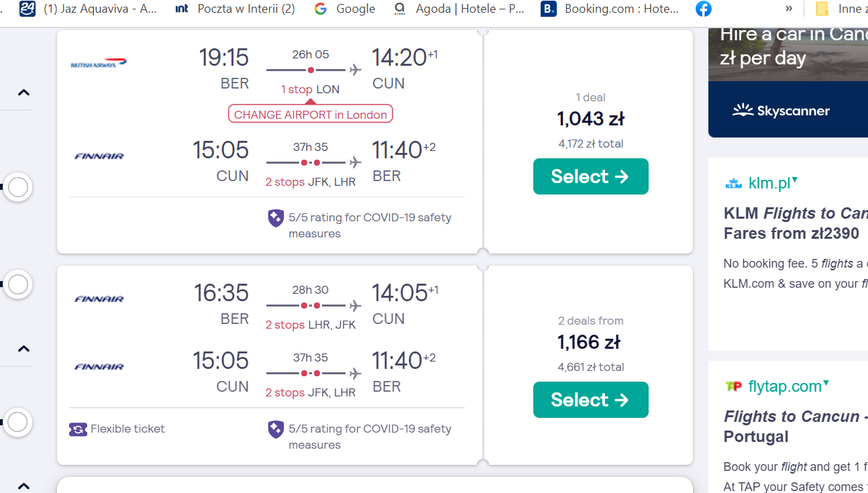Screen dimensions: 868x493
Task: Select the 1,166 zł flight deal
Action: [x=591, y=400]
